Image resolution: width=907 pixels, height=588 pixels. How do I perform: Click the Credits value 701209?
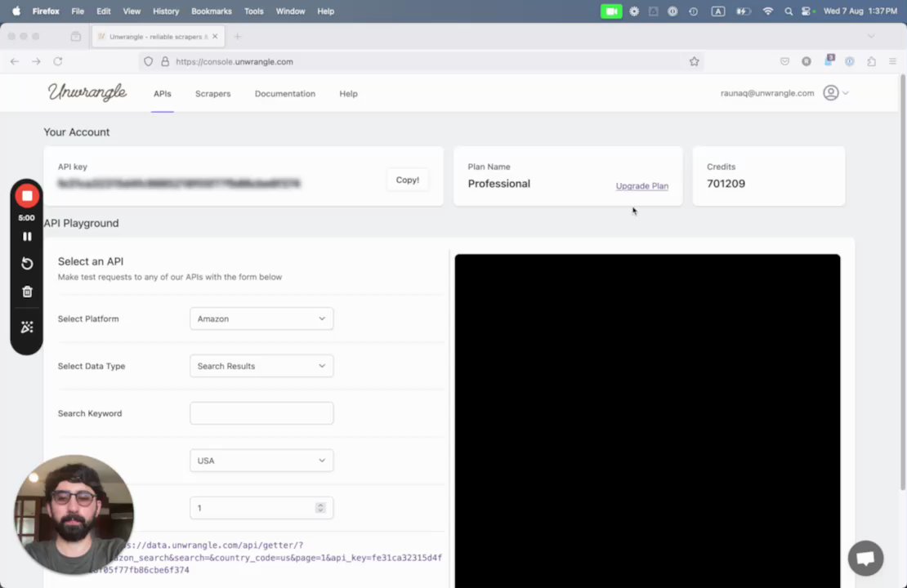point(726,183)
